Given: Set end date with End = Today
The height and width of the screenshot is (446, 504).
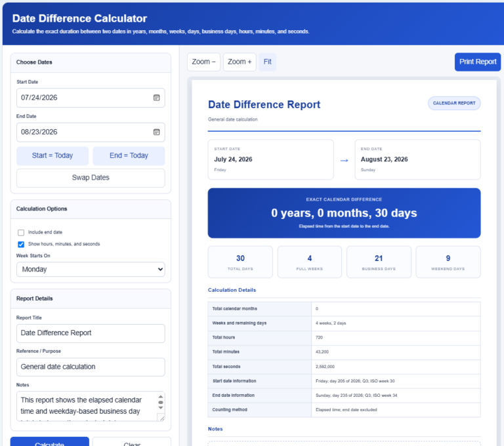Looking at the screenshot, I should [x=129, y=156].
